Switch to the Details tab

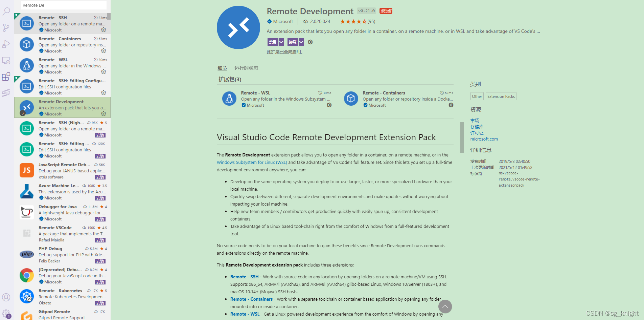pos(222,68)
